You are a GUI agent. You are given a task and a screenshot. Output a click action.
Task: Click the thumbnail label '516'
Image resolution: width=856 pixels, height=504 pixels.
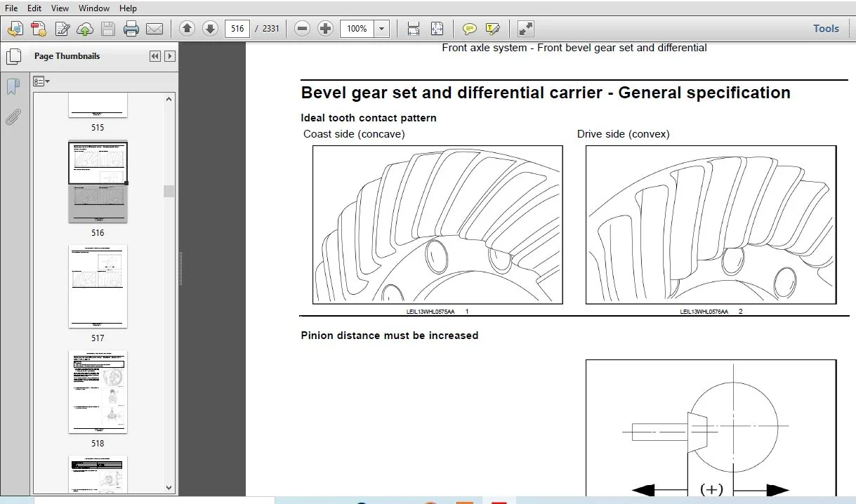[x=98, y=232]
